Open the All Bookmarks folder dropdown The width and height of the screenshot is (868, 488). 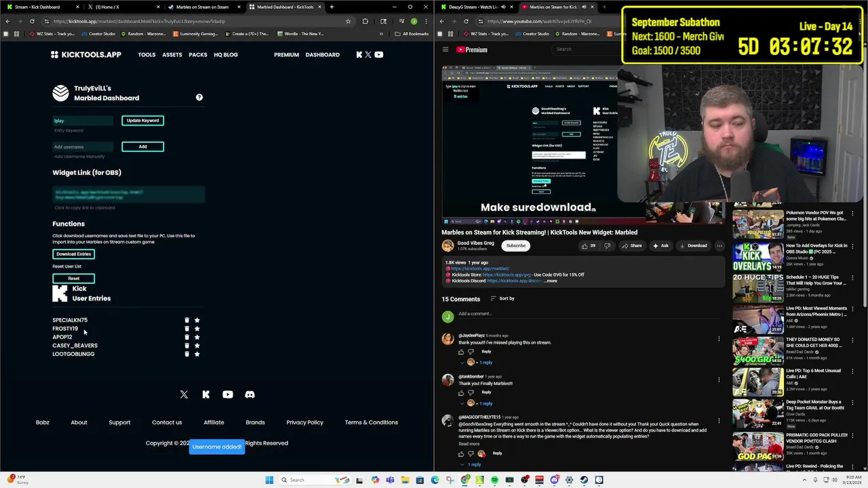(x=412, y=33)
